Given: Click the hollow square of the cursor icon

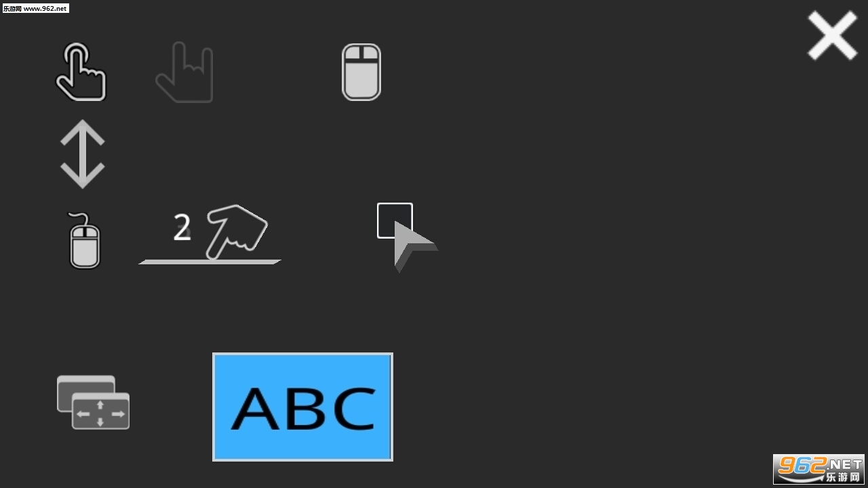Looking at the screenshot, I should [x=395, y=220].
